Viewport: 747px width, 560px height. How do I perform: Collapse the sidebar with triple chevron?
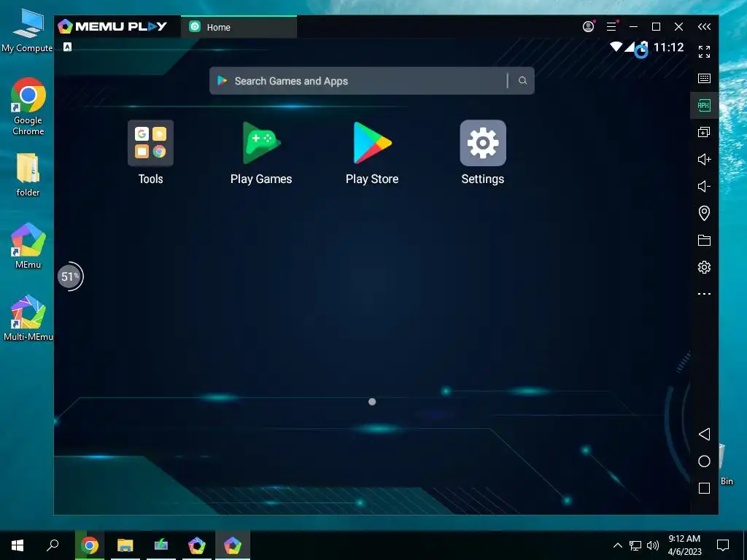tap(704, 27)
